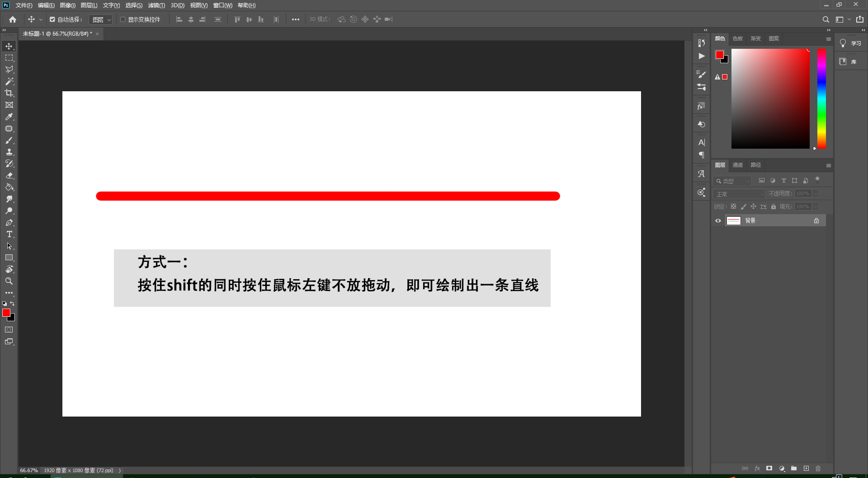The height and width of the screenshot is (478, 868).
Task: Open the layer blend mode 正常 dropdown
Action: pos(739,194)
